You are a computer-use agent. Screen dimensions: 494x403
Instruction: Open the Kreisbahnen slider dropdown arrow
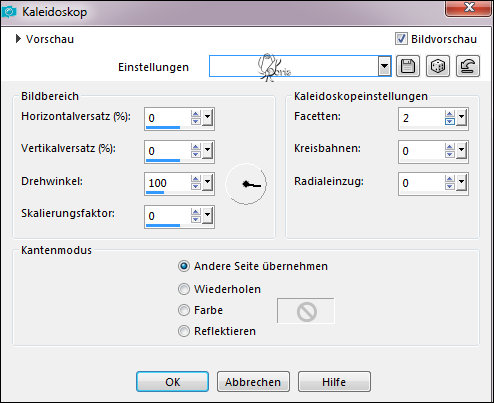(x=461, y=151)
